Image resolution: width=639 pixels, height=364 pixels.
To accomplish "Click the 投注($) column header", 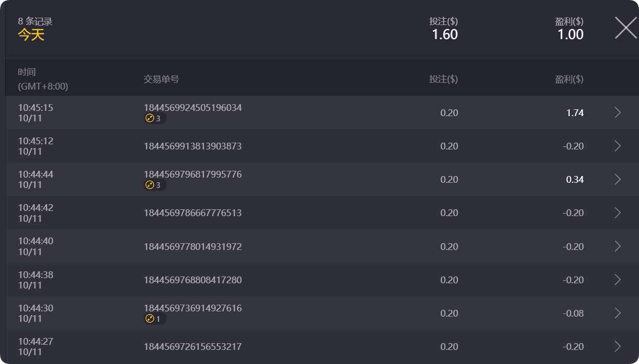I will click(x=443, y=78).
